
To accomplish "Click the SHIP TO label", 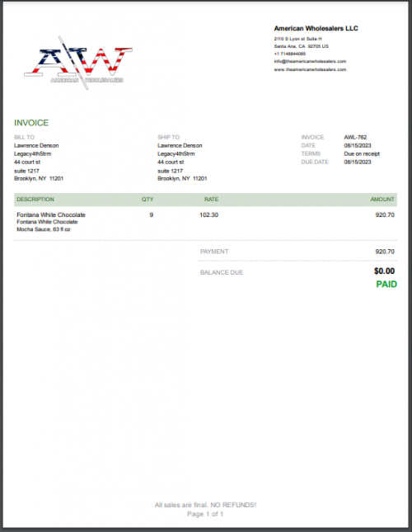I will click(x=168, y=137).
